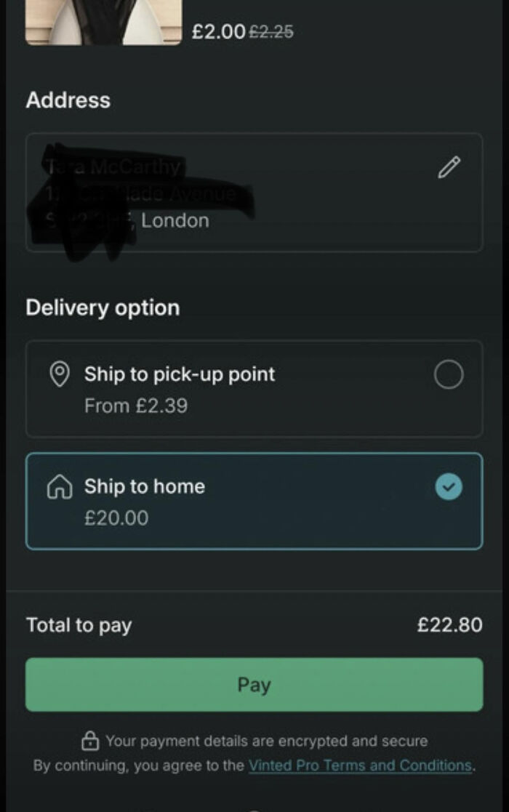Expand the Address card details

tap(253, 192)
